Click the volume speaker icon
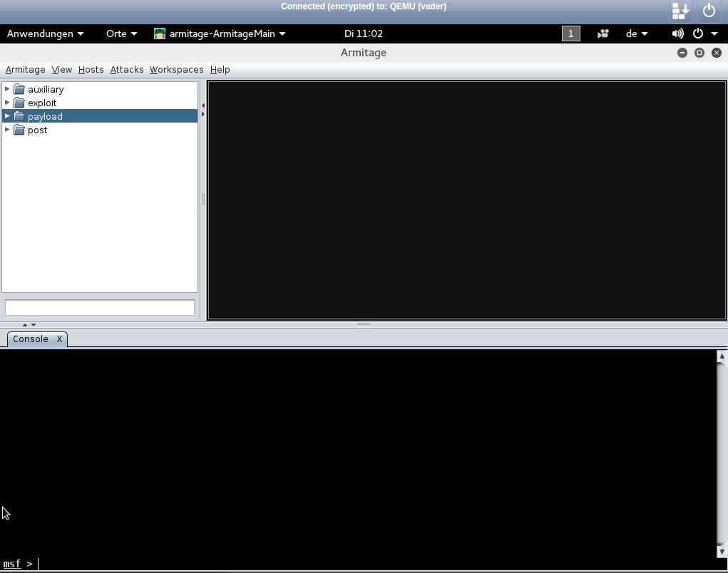The image size is (728, 573). point(677,33)
